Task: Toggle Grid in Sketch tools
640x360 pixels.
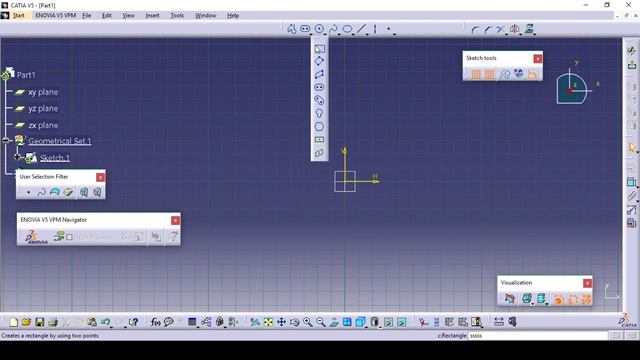Action: (x=476, y=74)
